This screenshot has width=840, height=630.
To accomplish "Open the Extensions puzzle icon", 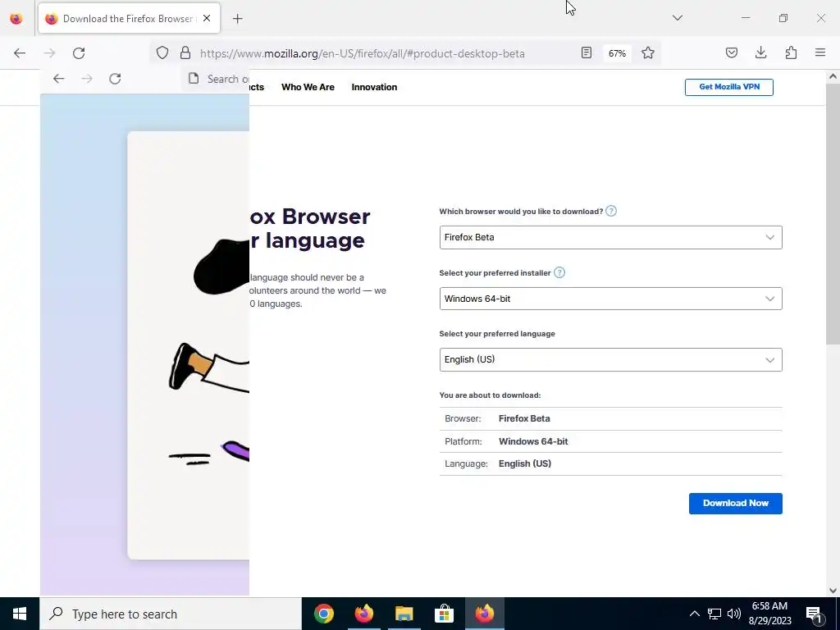I will coord(792,53).
